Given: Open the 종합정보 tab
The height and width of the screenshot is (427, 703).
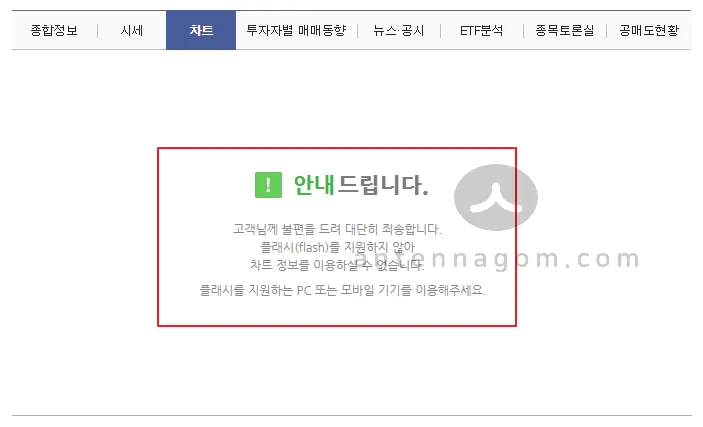Looking at the screenshot, I should (54, 30).
